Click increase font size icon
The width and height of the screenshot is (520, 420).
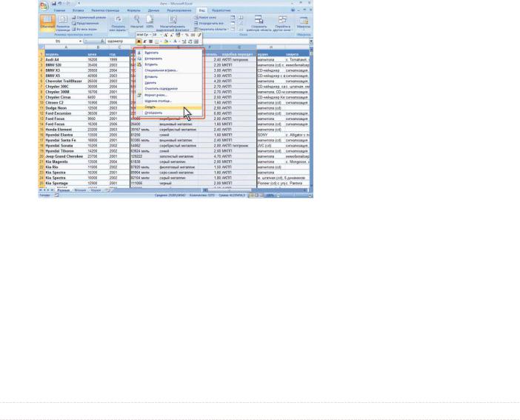[x=165, y=35]
